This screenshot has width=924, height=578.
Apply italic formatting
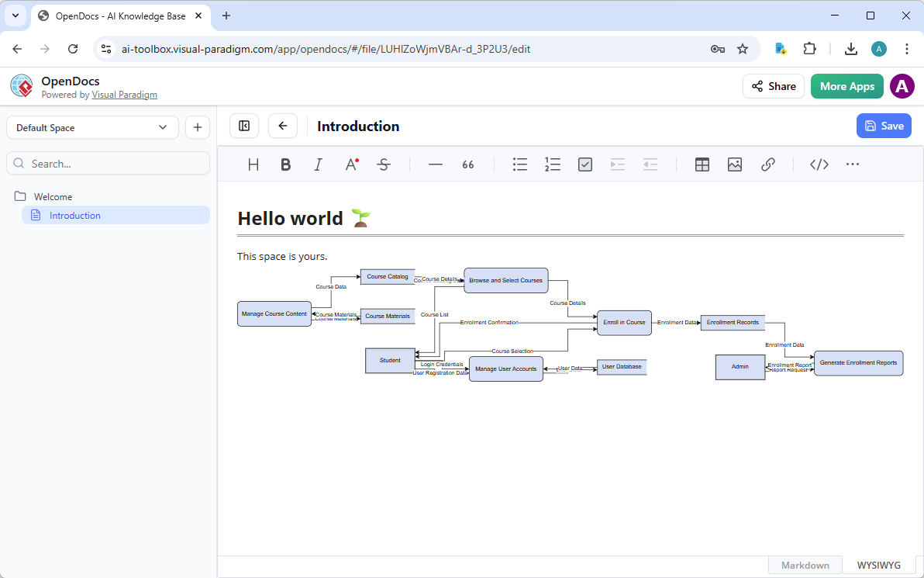[318, 164]
